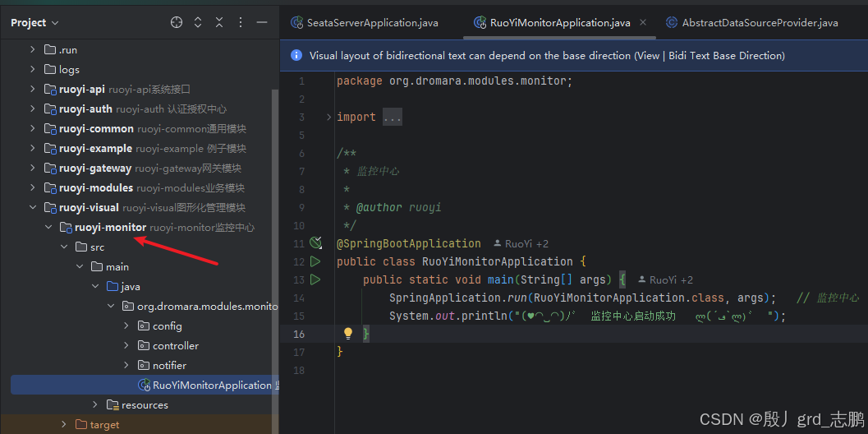Collapse the ruoyi-monitor module
Image resolution: width=868 pixels, height=434 pixels.
pyautogui.click(x=48, y=227)
